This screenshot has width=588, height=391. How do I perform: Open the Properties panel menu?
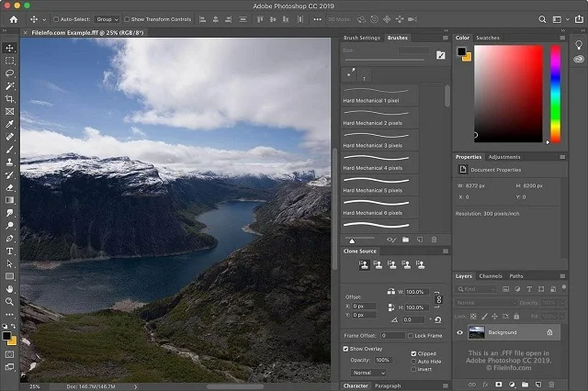click(x=562, y=157)
